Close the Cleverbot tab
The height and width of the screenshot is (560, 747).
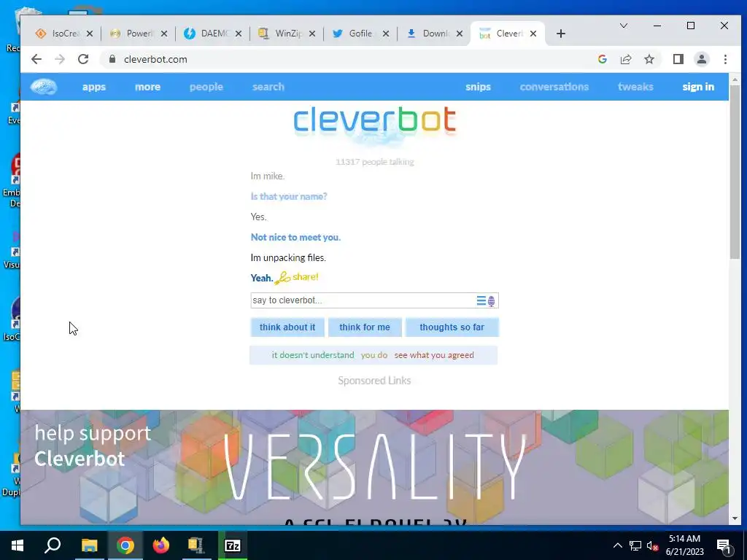click(x=533, y=34)
